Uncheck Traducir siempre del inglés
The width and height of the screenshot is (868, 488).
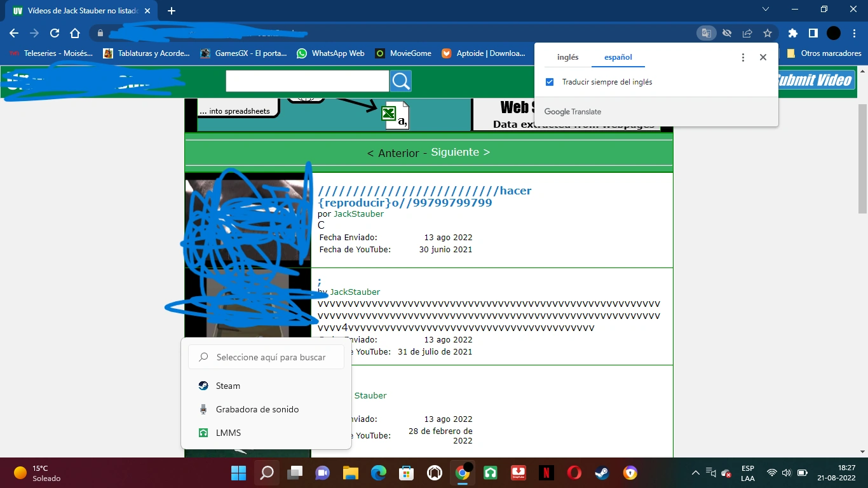(550, 82)
